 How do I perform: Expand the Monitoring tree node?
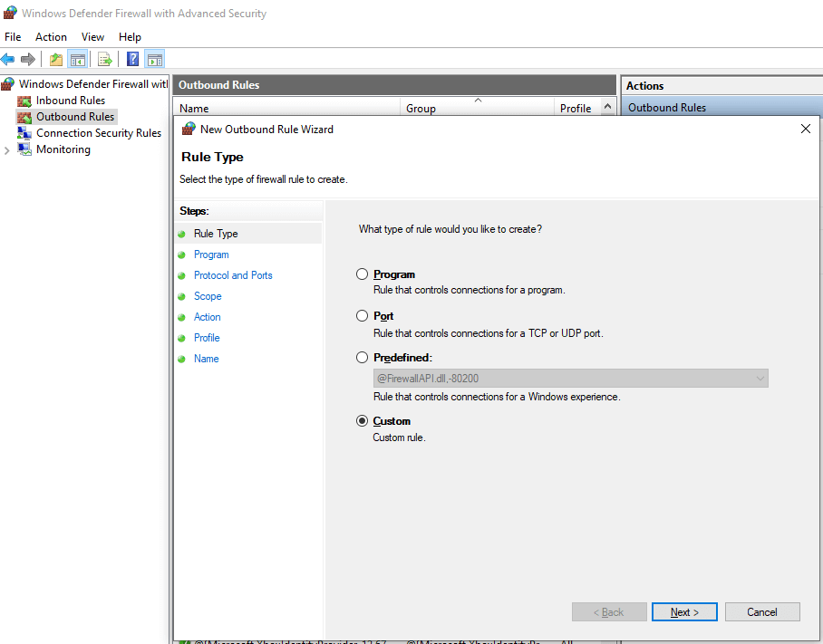tap(7, 149)
